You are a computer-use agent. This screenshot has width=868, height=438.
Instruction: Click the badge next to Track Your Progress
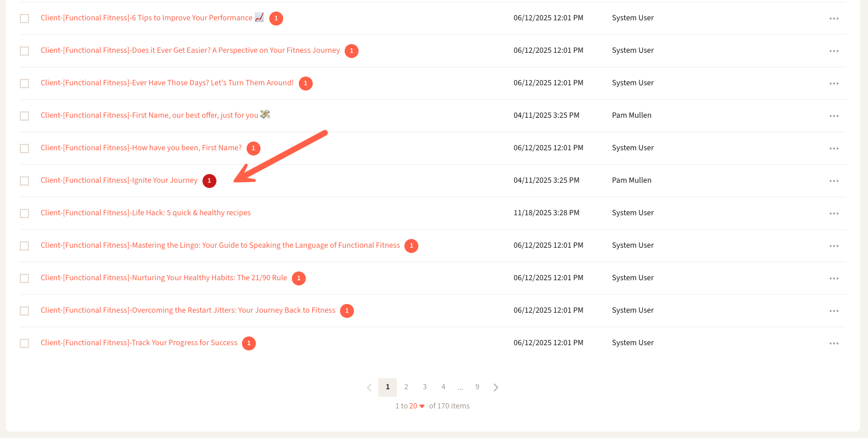pyautogui.click(x=249, y=343)
